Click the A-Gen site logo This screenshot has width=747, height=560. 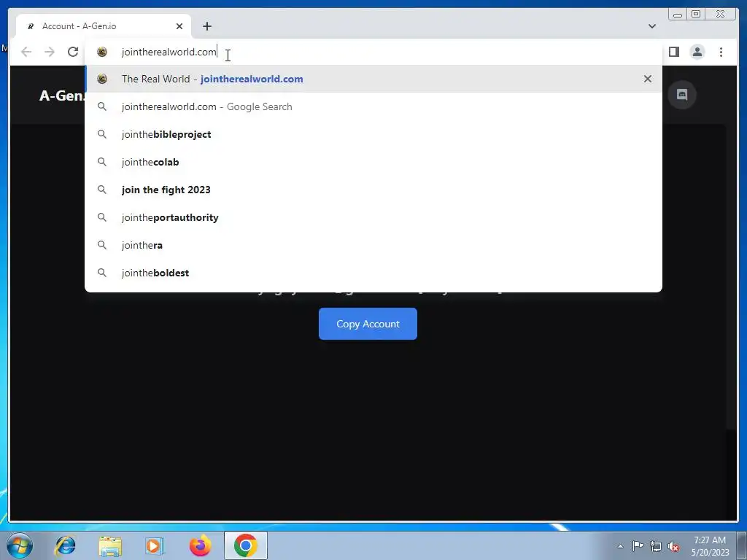click(x=61, y=96)
